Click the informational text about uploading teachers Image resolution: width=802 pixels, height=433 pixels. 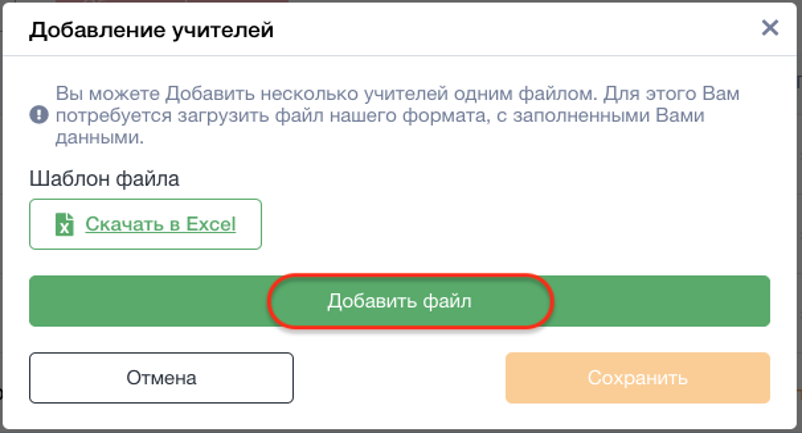(x=397, y=115)
